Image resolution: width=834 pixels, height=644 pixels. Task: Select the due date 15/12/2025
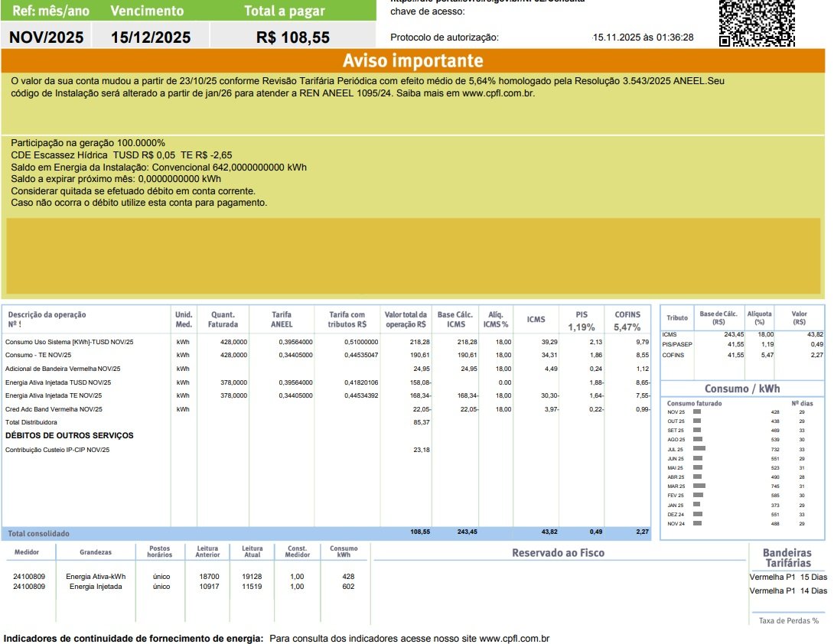151,37
